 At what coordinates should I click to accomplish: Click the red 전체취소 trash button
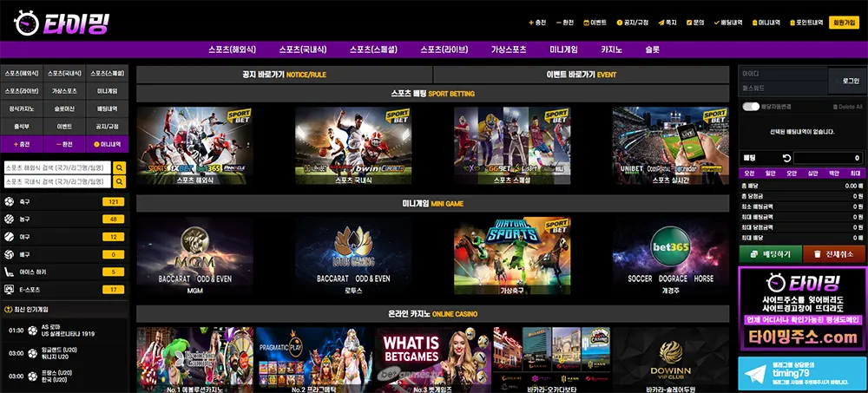tap(834, 254)
